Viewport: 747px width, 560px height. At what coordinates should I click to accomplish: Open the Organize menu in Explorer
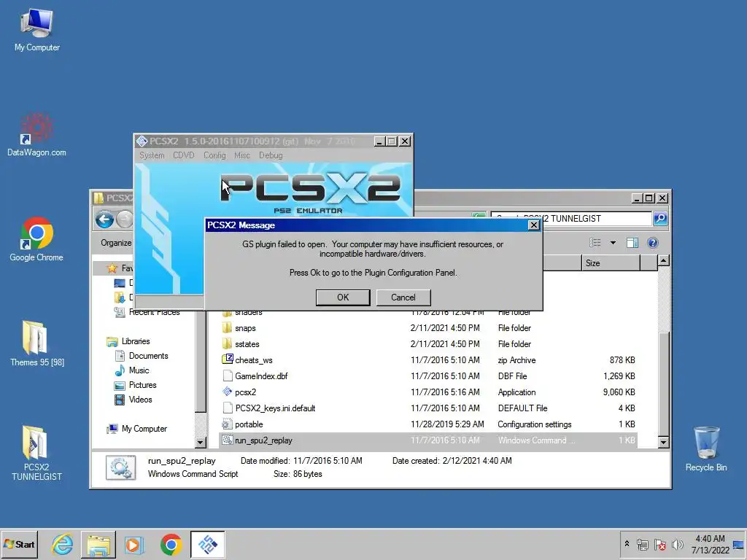(116, 243)
